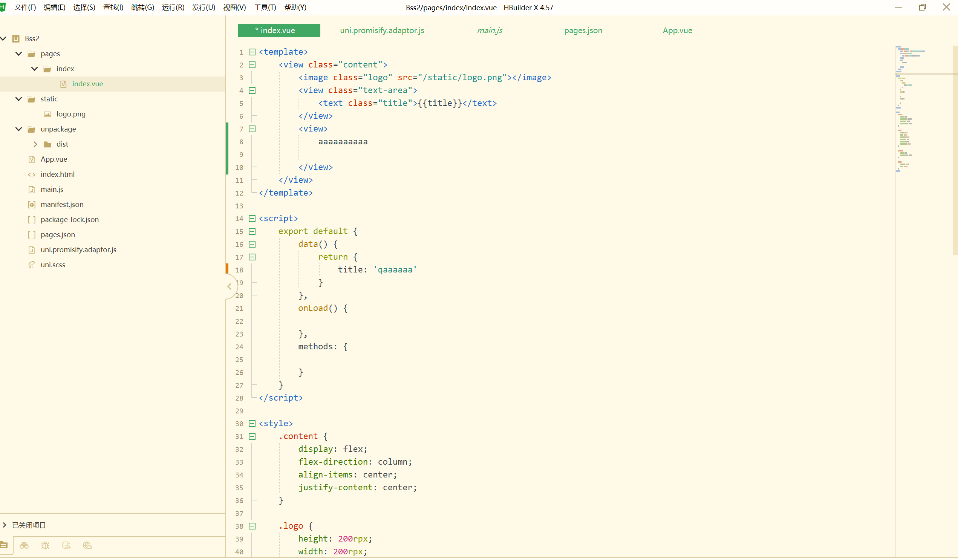Expand the dist folder
Image resolution: width=958 pixels, height=560 pixels.
tap(35, 144)
